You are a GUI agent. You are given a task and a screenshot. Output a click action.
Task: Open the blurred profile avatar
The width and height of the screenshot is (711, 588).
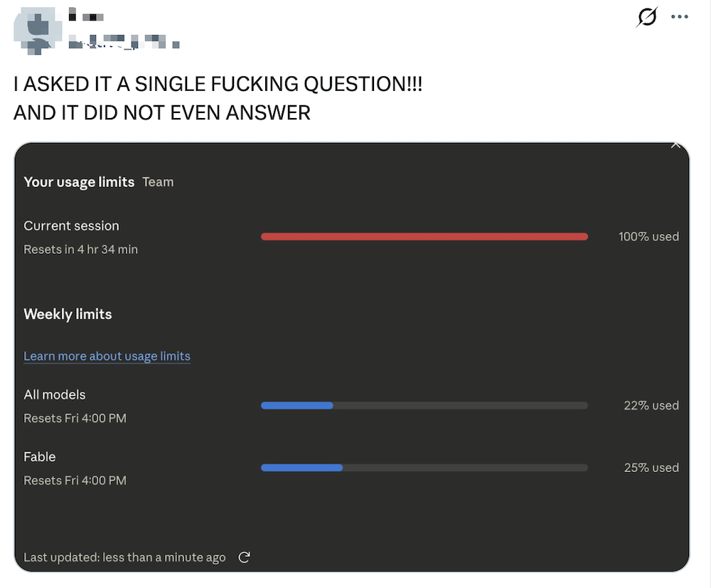point(37,31)
